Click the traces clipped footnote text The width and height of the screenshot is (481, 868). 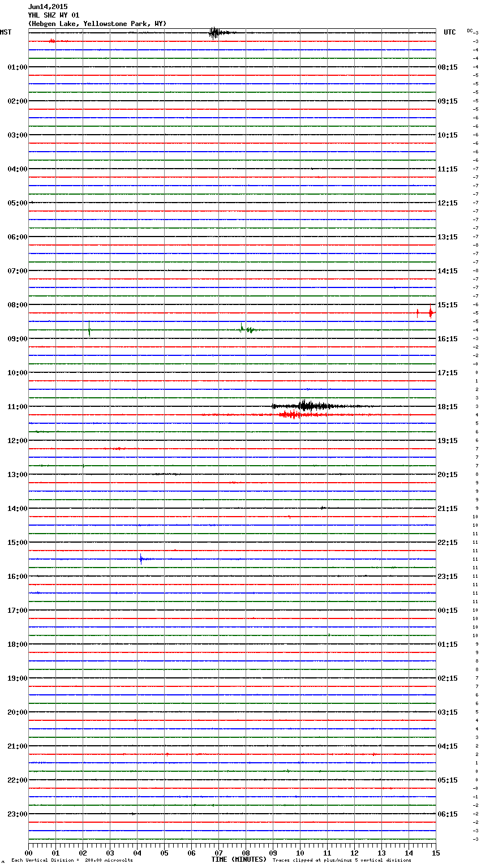[342, 861]
